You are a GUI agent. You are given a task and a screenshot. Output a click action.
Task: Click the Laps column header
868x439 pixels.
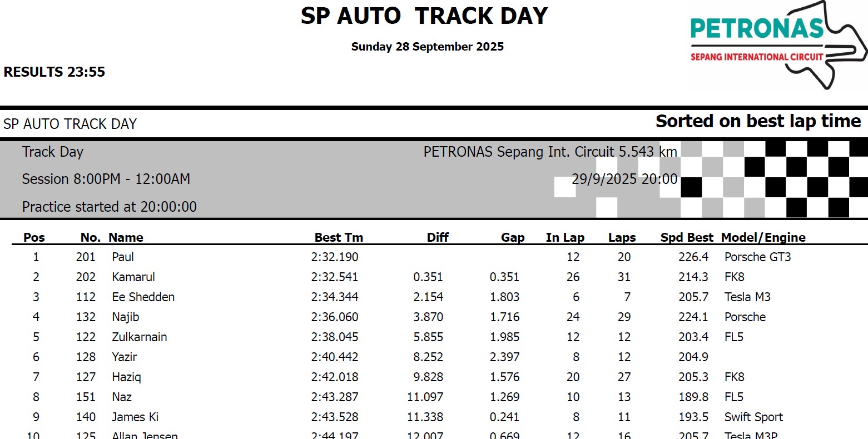click(x=622, y=237)
